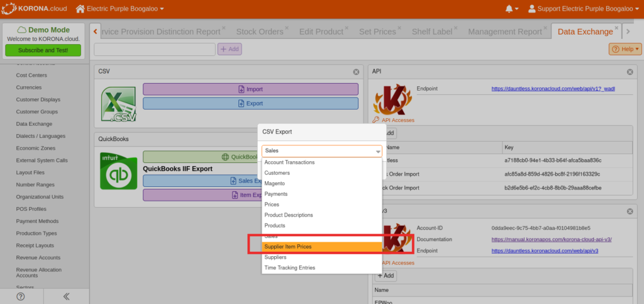Switch to the Shelf Label tab

pyautogui.click(x=431, y=31)
